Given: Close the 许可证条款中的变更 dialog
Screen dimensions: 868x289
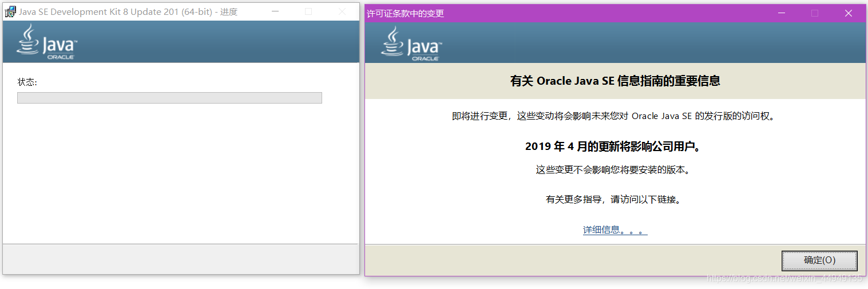Looking at the screenshot, I should click(x=849, y=13).
